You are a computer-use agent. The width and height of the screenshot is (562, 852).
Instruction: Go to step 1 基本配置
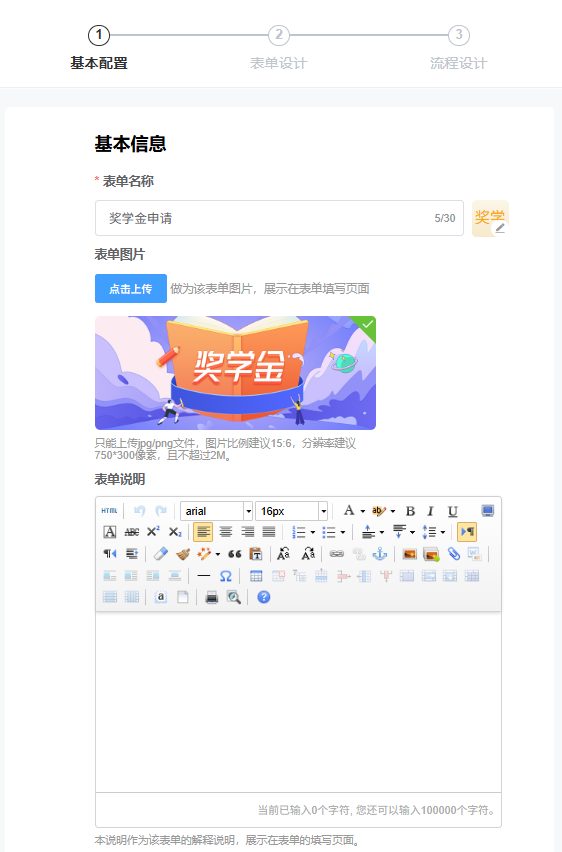click(x=99, y=48)
